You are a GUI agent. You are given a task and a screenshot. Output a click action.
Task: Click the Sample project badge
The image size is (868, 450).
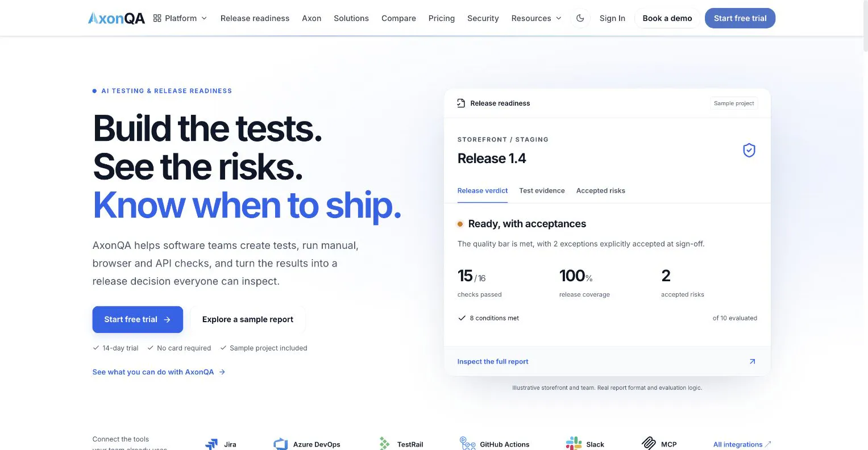coord(734,103)
